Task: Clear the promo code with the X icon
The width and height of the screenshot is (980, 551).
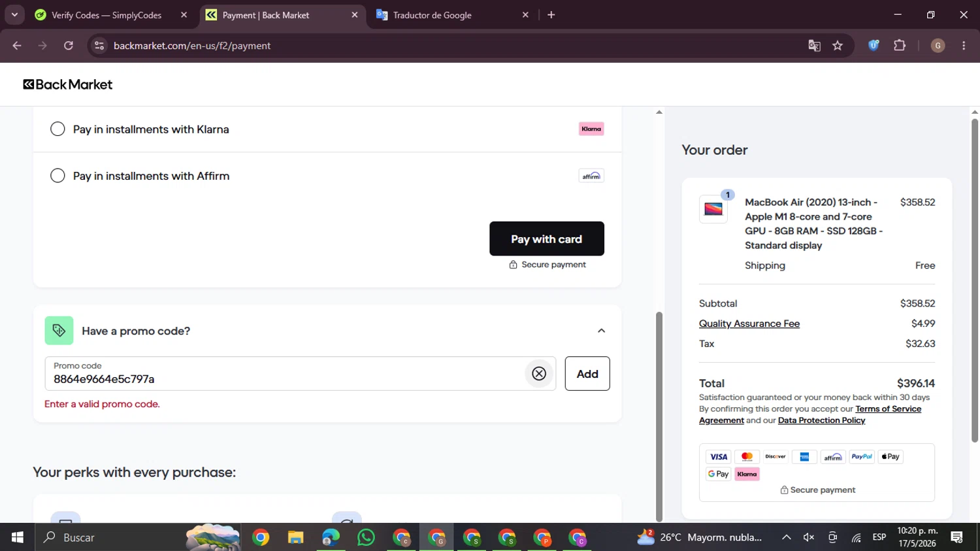Action: [x=539, y=374]
